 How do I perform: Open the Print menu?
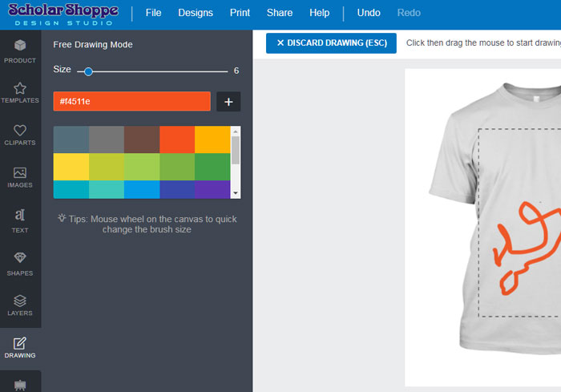(240, 13)
